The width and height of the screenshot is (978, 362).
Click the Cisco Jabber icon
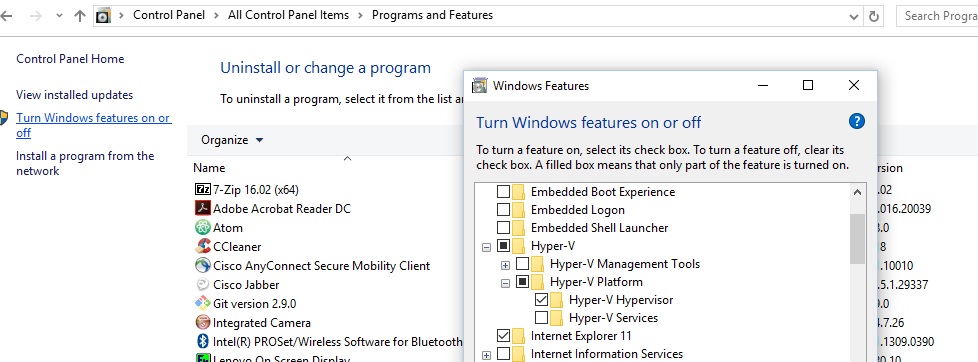[x=203, y=285]
